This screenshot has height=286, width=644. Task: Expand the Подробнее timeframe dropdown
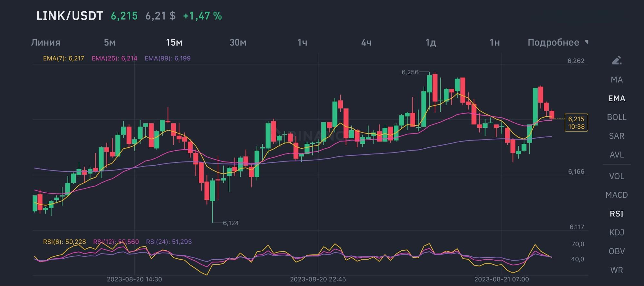[x=558, y=42]
